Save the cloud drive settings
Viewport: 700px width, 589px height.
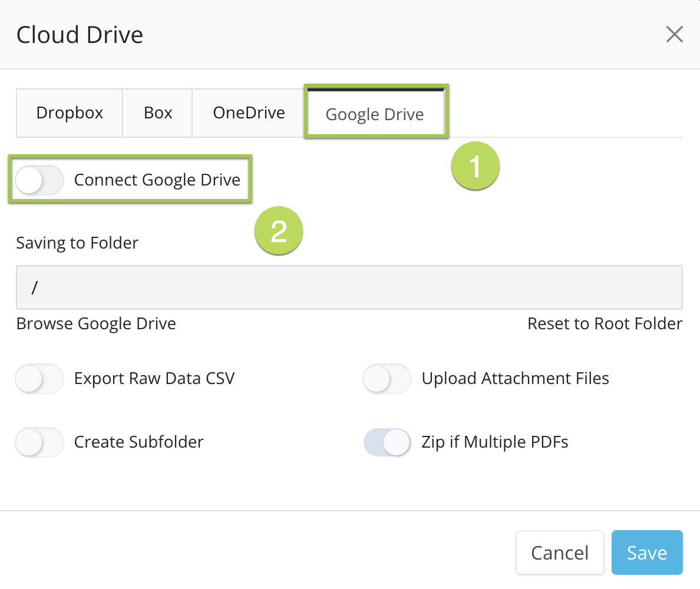click(646, 552)
